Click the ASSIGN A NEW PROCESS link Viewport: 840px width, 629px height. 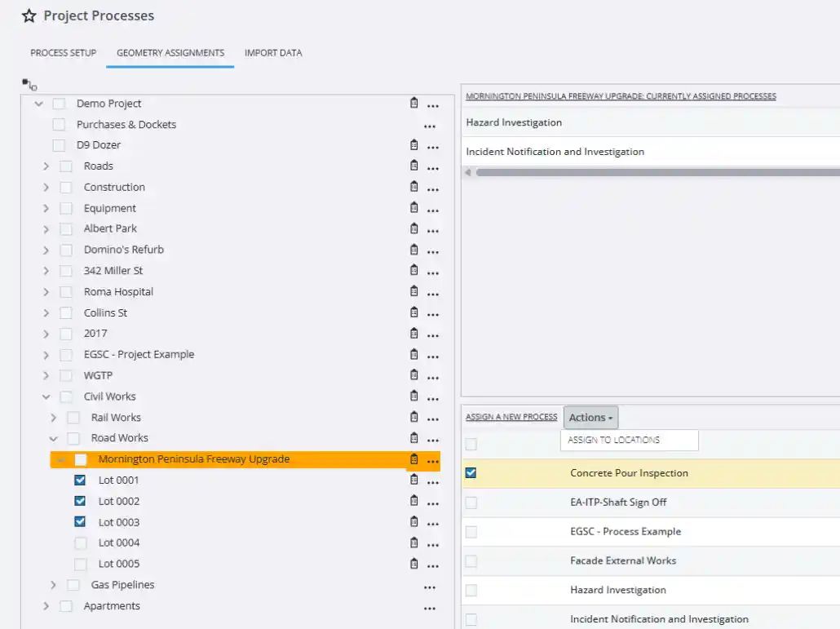click(511, 416)
